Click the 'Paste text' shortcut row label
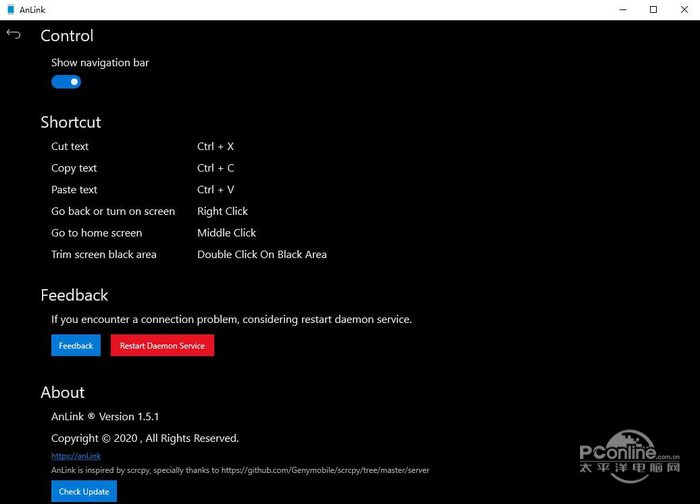The image size is (700, 504). click(74, 190)
